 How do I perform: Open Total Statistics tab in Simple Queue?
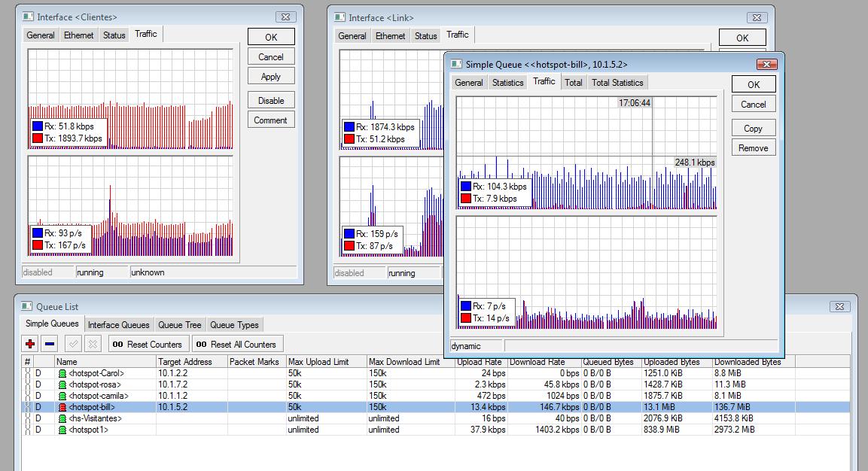617,83
